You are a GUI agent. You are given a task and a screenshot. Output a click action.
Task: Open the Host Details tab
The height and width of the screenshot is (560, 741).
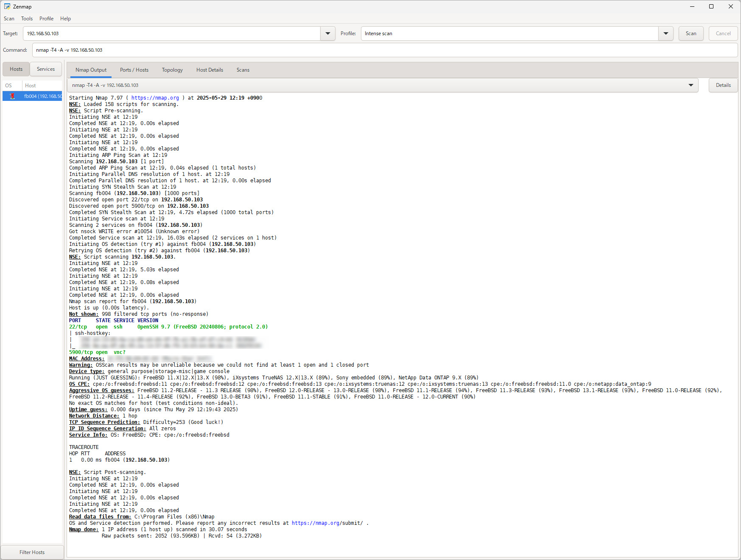(210, 70)
